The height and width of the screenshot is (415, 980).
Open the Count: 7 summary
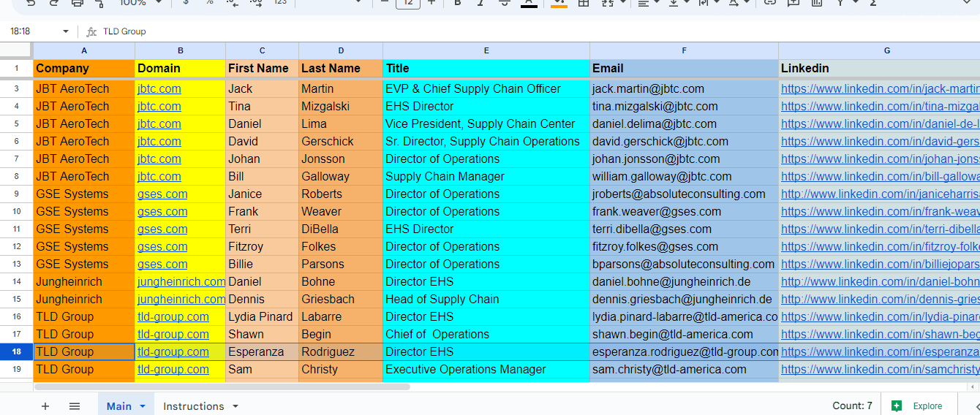[x=852, y=406]
